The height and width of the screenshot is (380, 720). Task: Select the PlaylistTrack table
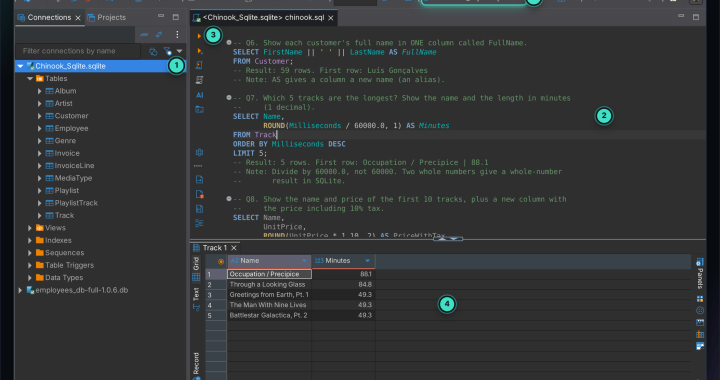pyautogui.click(x=76, y=203)
